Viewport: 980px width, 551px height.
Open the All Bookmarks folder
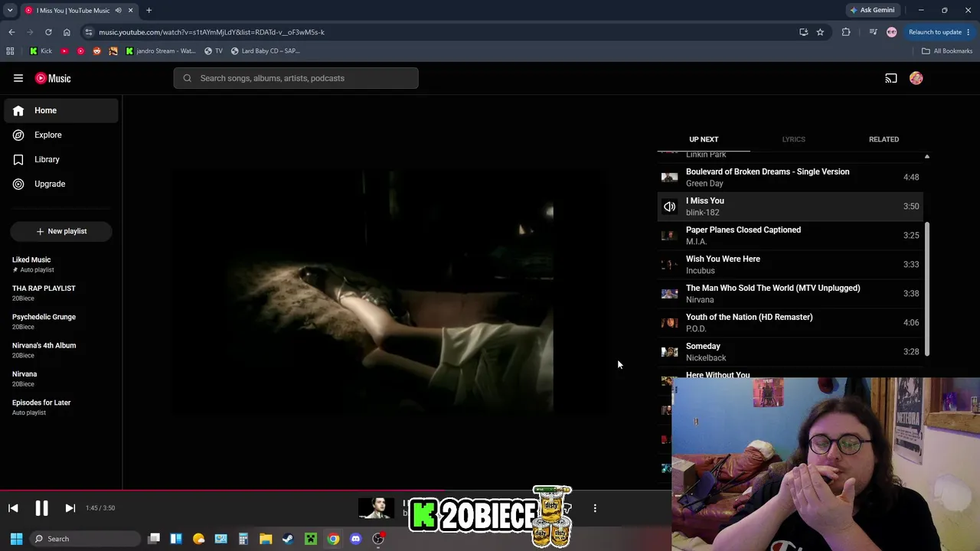coord(947,51)
